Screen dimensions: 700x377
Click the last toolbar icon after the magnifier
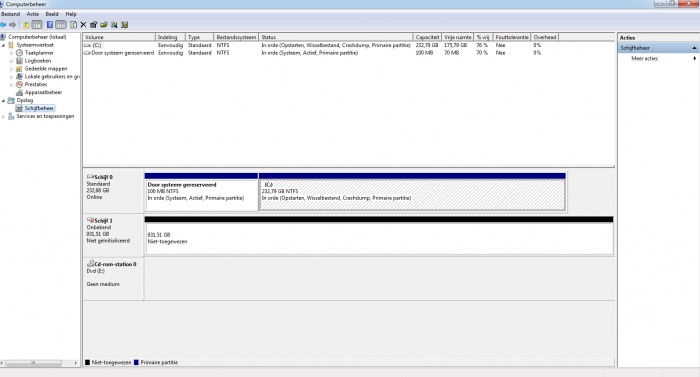[125, 25]
